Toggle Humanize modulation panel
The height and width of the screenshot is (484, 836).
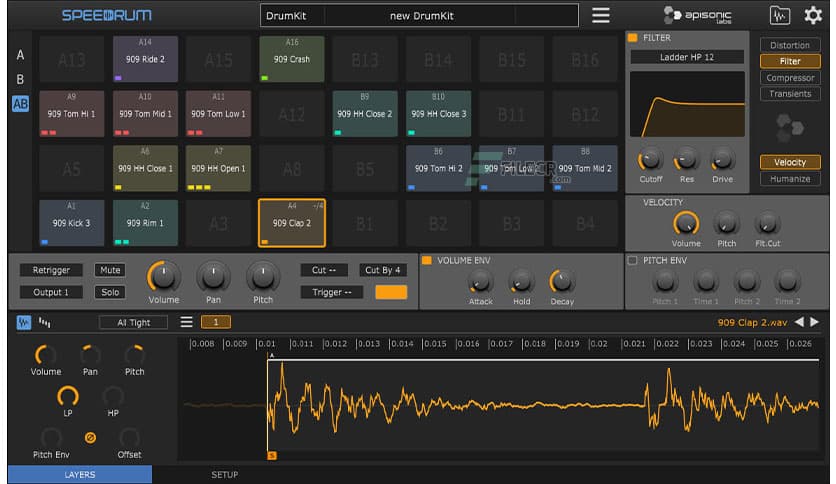click(x=790, y=179)
